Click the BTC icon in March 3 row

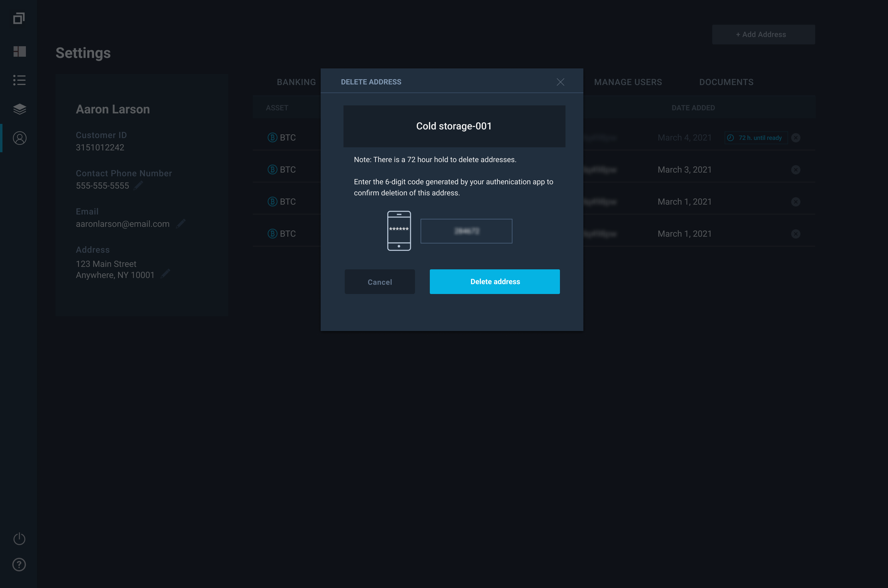click(x=272, y=170)
